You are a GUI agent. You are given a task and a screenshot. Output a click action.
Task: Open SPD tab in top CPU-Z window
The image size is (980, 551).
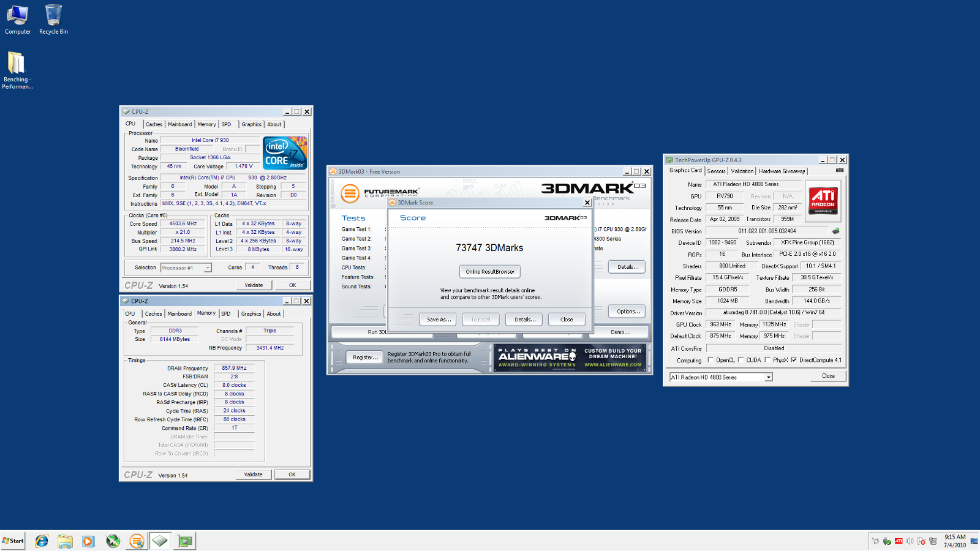click(226, 124)
